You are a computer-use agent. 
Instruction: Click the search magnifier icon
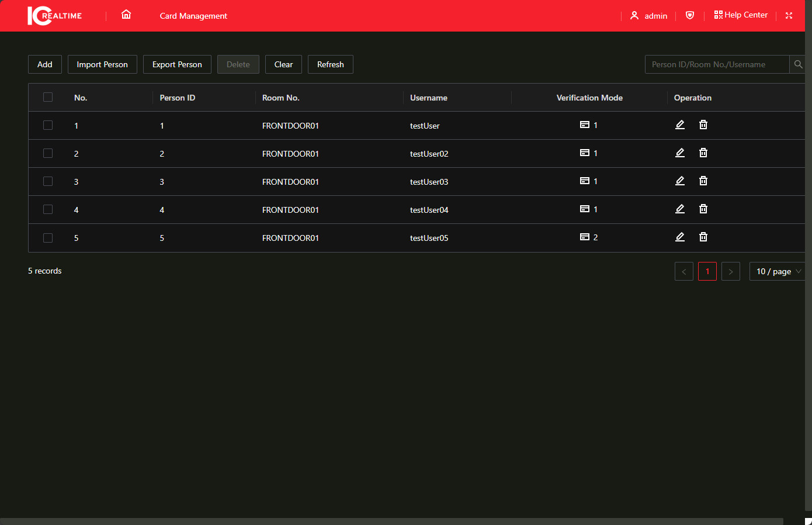[798, 64]
